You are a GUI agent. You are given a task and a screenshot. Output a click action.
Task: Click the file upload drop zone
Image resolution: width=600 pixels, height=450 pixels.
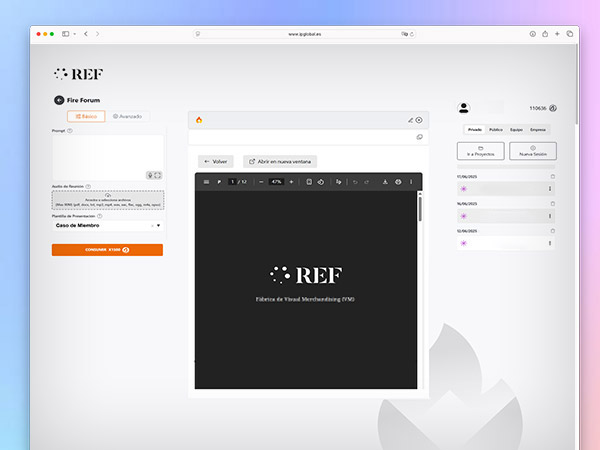pyautogui.click(x=108, y=200)
